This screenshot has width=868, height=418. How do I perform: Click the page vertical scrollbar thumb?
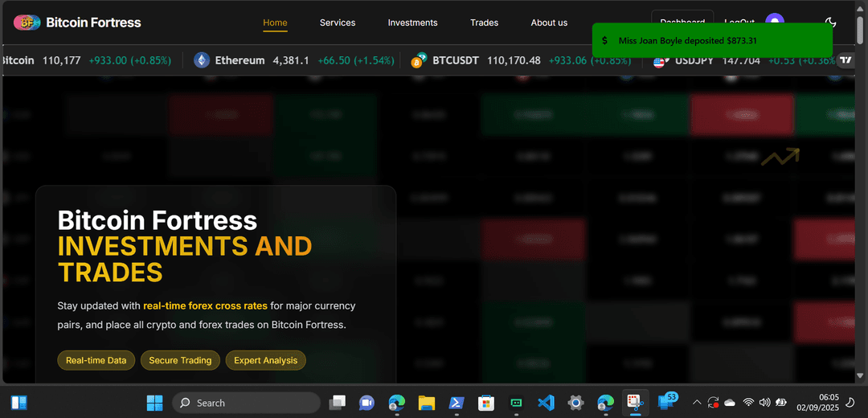[x=861, y=29]
